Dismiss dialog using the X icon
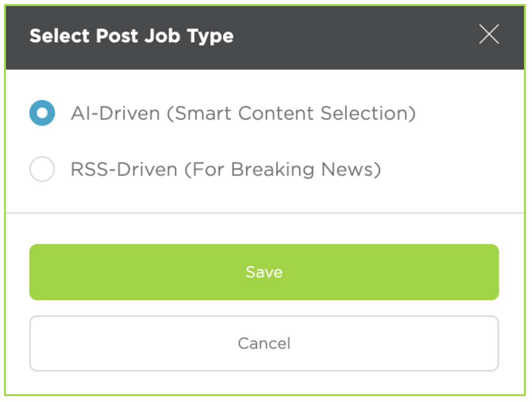The height and width of the screenshot is (402, 532). [489, 34]
